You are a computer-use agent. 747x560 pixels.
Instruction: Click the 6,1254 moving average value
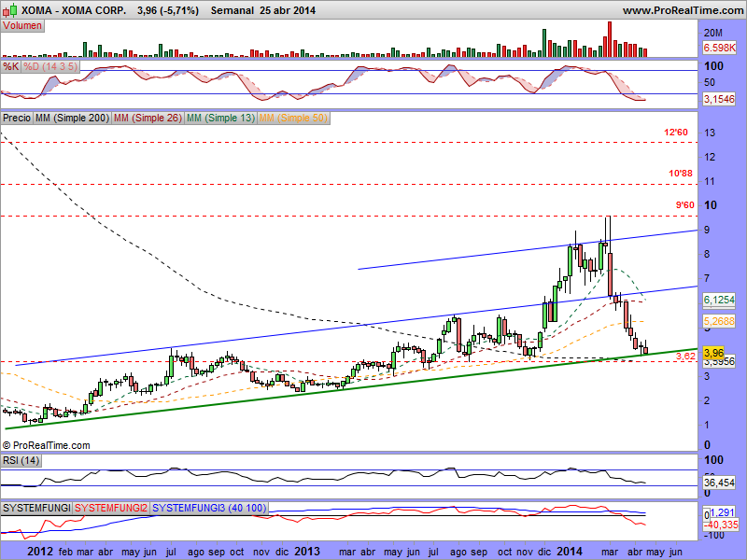tap(719, 300)
